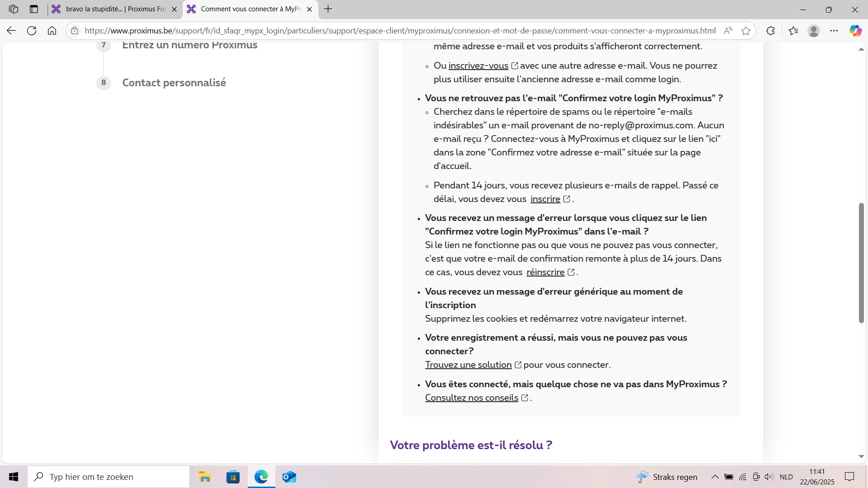Click the browser refresh icon
This screenshot has width=868, height=488.
point(32,31)
